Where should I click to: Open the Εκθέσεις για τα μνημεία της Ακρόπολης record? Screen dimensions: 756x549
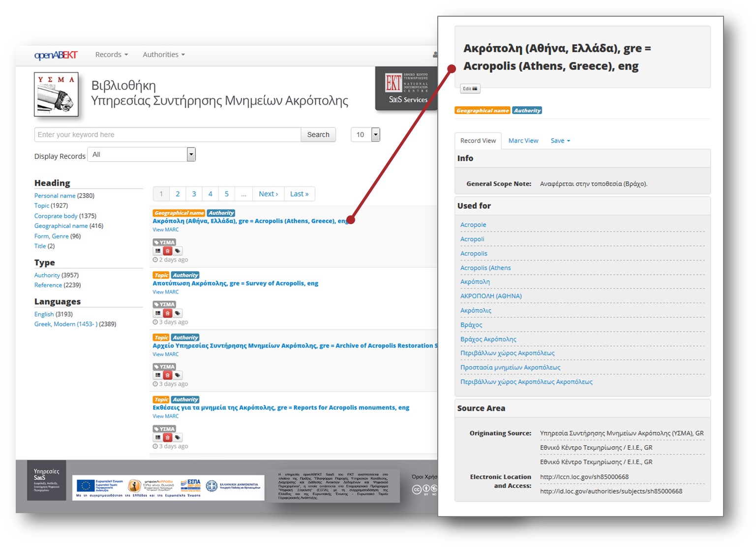281,407
